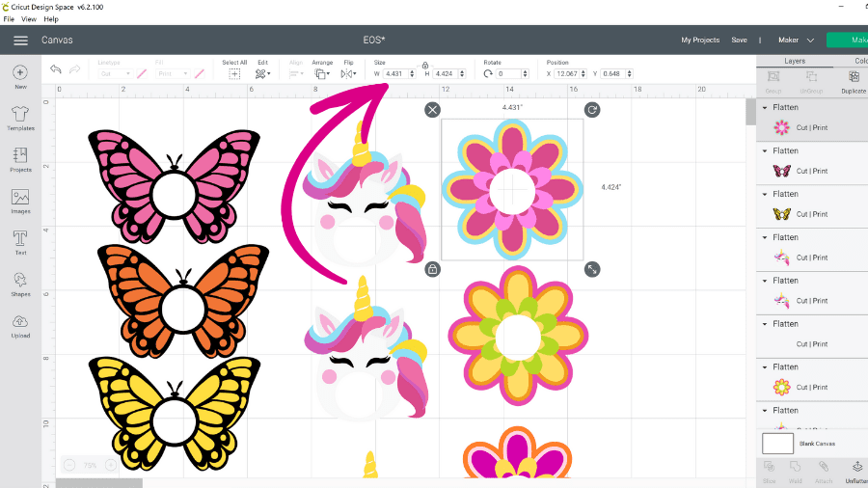Click the height input field
The image size is (868, 488).
click(x=446, y=73)
